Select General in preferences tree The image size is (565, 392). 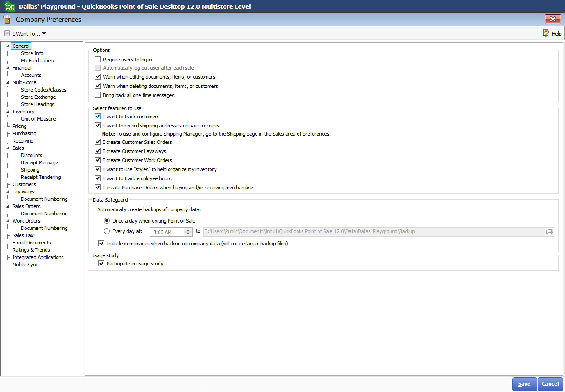click(21, 46)
